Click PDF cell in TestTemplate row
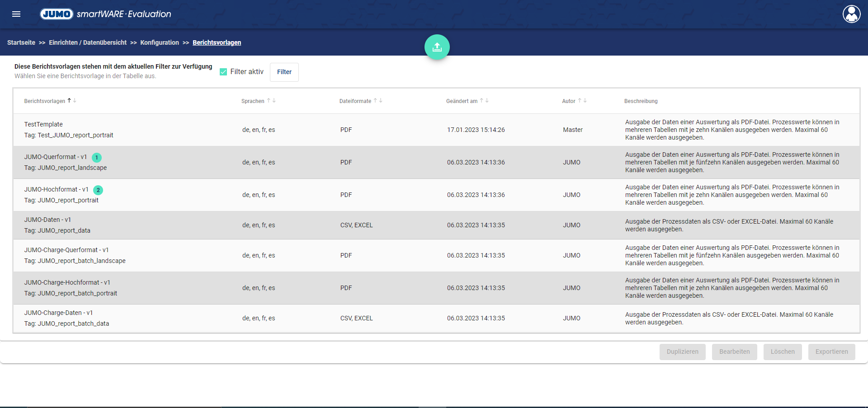This screenshot has width=868, height=408. (x=346, y=130)
